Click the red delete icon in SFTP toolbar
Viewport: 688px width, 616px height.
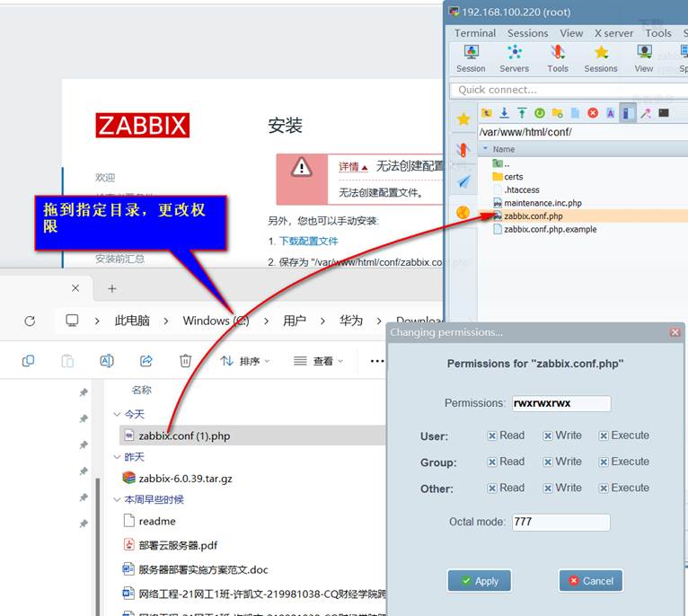[x=593, y=113]
